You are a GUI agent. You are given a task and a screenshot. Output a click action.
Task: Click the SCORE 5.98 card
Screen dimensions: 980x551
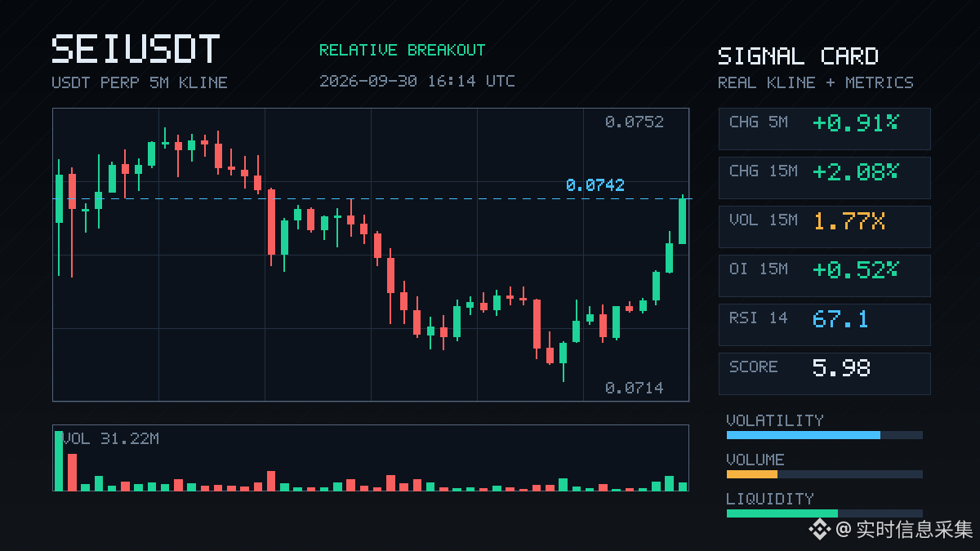coord(824,373)
